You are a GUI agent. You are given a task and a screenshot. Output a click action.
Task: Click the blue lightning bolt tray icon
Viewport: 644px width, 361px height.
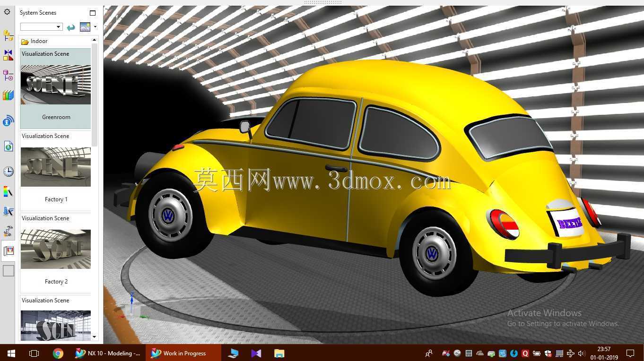click(514, 353)
